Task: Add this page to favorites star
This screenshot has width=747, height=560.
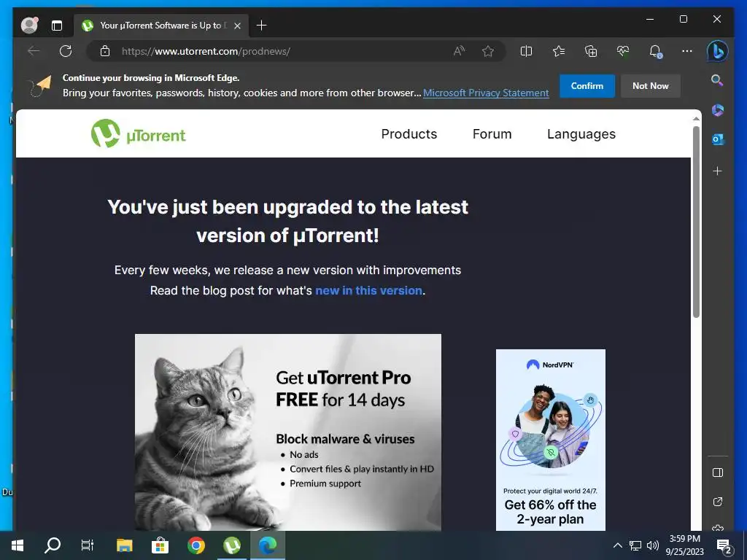Action: click(488, 51)
